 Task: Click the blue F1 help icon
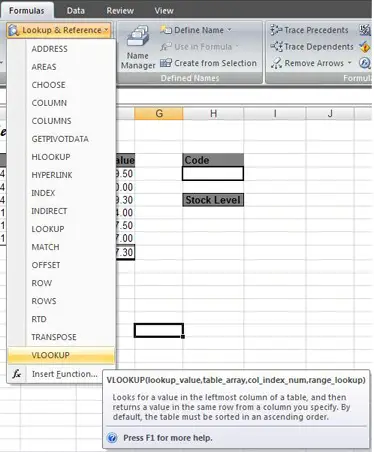112,438
